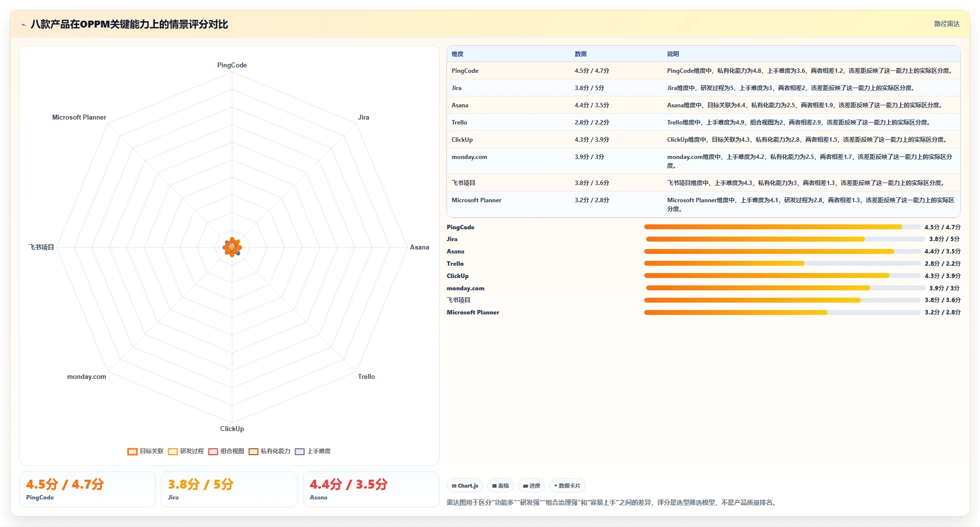Click the 路径雷达 label in the header

pyautogui.click(x=947, y=24)
